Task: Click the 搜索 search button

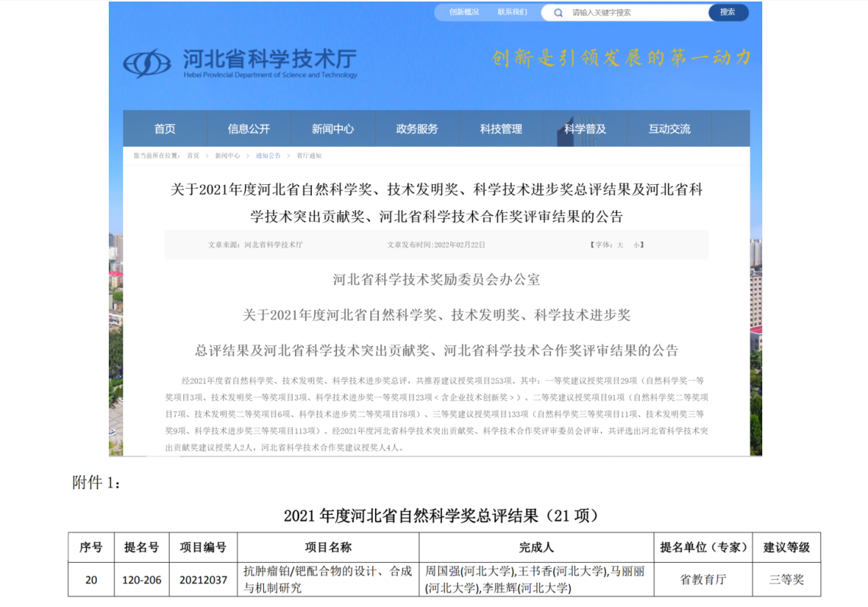Action: click(x=727, y=12)
